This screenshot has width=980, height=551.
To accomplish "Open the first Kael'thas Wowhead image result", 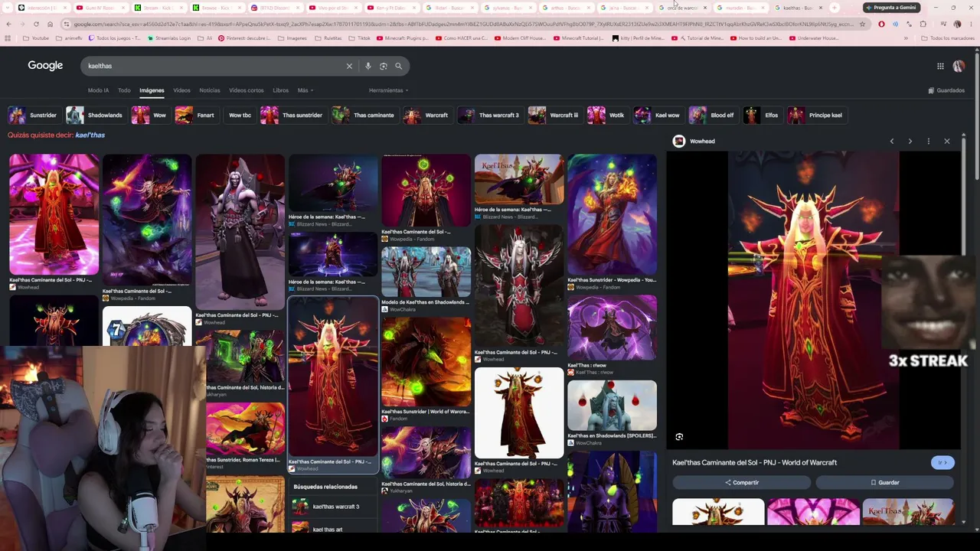I will 54,214.
